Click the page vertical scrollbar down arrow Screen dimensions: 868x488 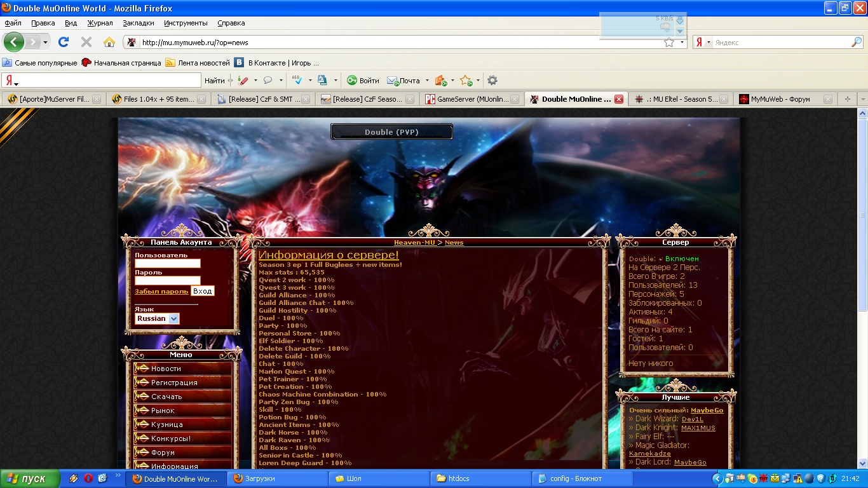862,463
